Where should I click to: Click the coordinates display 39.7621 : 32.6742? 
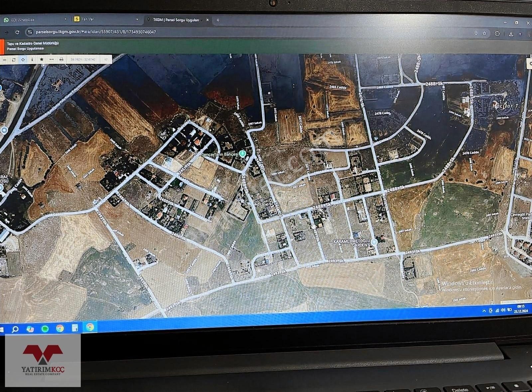click(x=83, y=59)
